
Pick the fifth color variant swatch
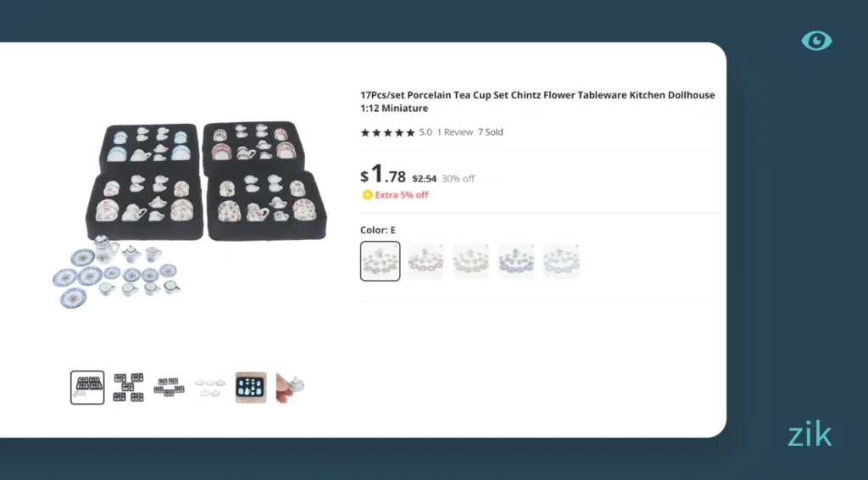pos(561,260)
